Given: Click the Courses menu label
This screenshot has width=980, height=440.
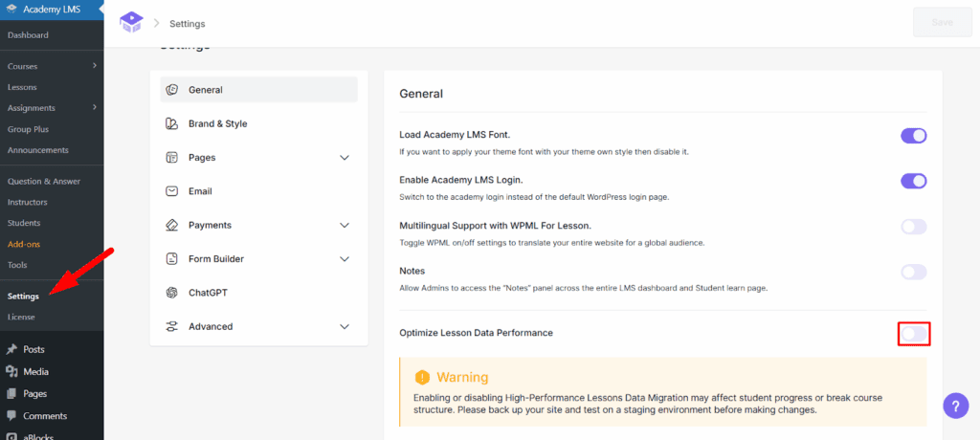Looking at the screenshot, I should [23, 66].
